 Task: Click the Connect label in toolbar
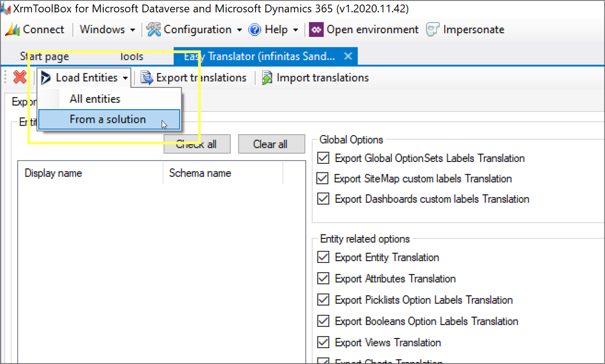coord(44,30)
